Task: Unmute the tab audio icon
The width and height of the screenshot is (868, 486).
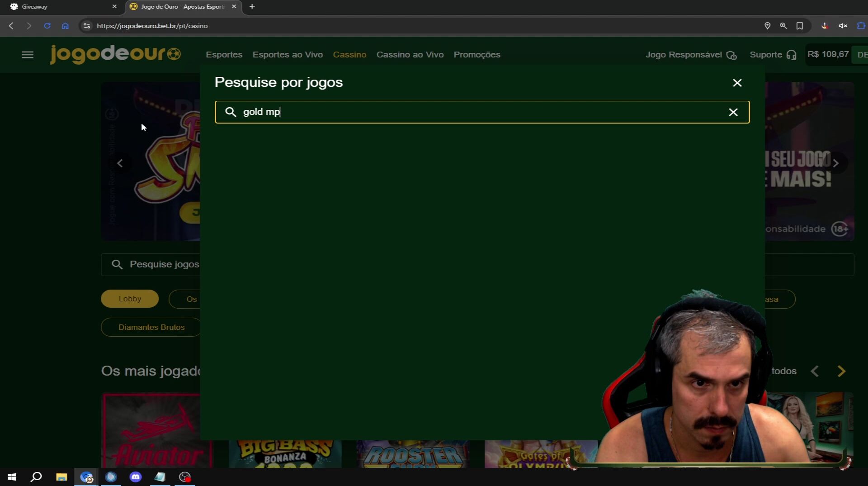Action: [843, 26]
